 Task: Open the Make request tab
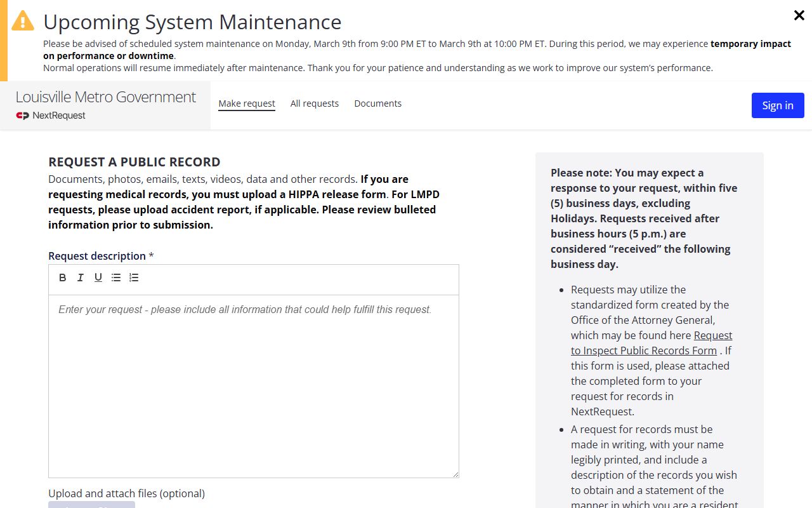(x=247, y=104)
